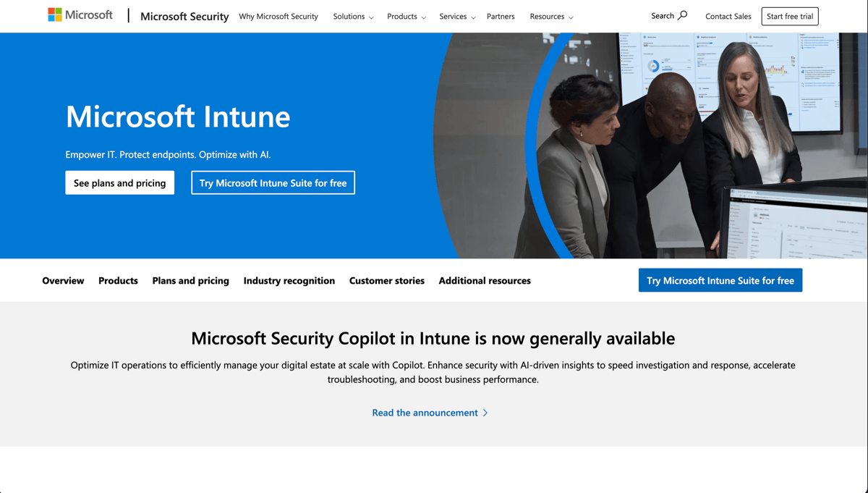Image resolution: width=868 pixels, height=493 pixels.
Task: Open the Products dropdown in top navigation
Action: tap(406, 16)
